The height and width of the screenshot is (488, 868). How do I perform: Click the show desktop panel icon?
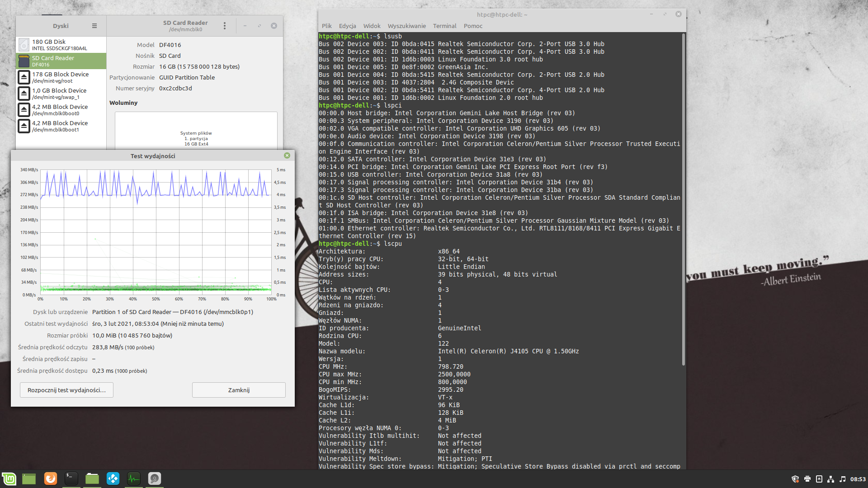click(29, 479)
